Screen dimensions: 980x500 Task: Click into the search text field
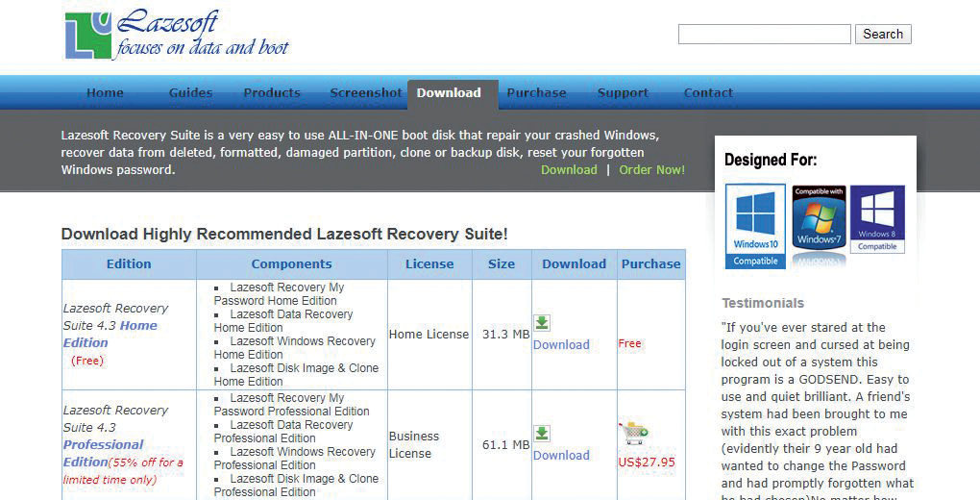point(765,34)
